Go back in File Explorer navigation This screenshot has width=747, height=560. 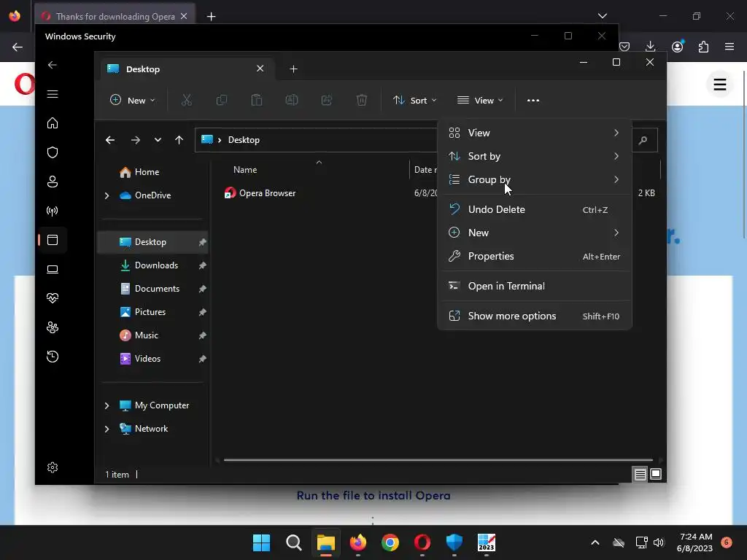click(x=110, y=140)
